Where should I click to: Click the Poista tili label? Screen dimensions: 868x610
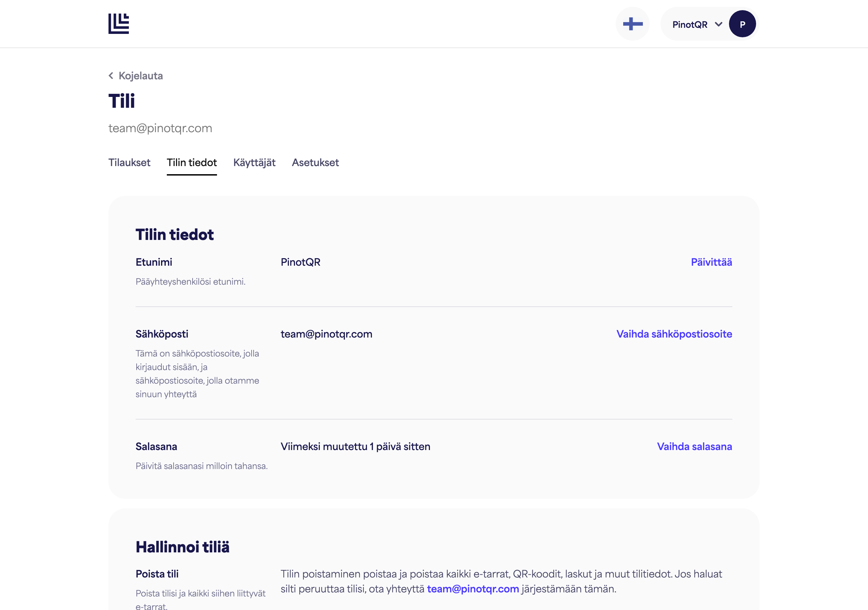tap(157, 574)
